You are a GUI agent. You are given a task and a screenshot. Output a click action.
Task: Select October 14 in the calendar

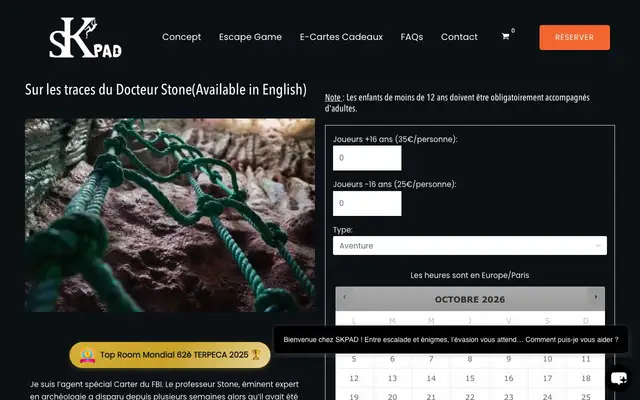pos(431,378)
